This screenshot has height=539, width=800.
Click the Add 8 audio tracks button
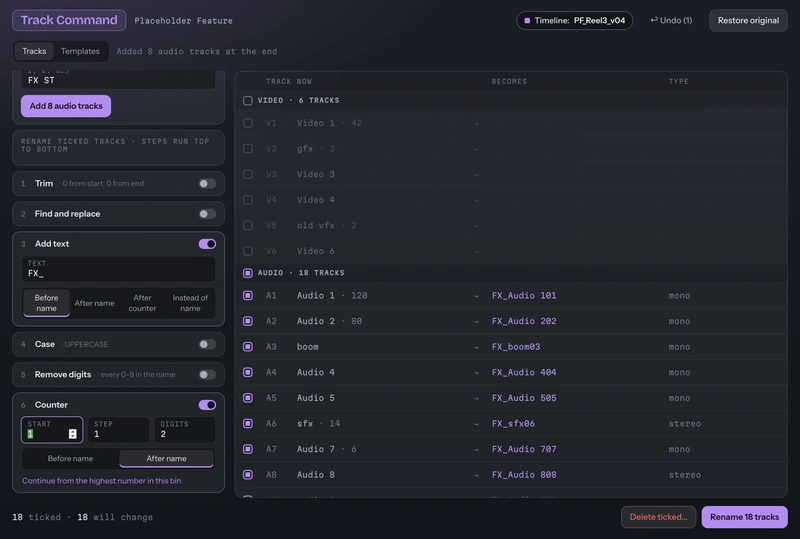point(66,106)
